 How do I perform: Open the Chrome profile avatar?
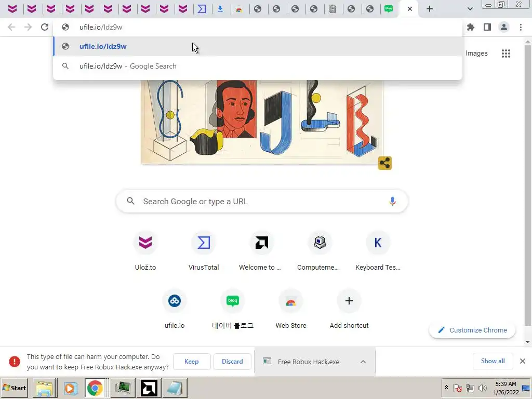(x=504, y=27)
